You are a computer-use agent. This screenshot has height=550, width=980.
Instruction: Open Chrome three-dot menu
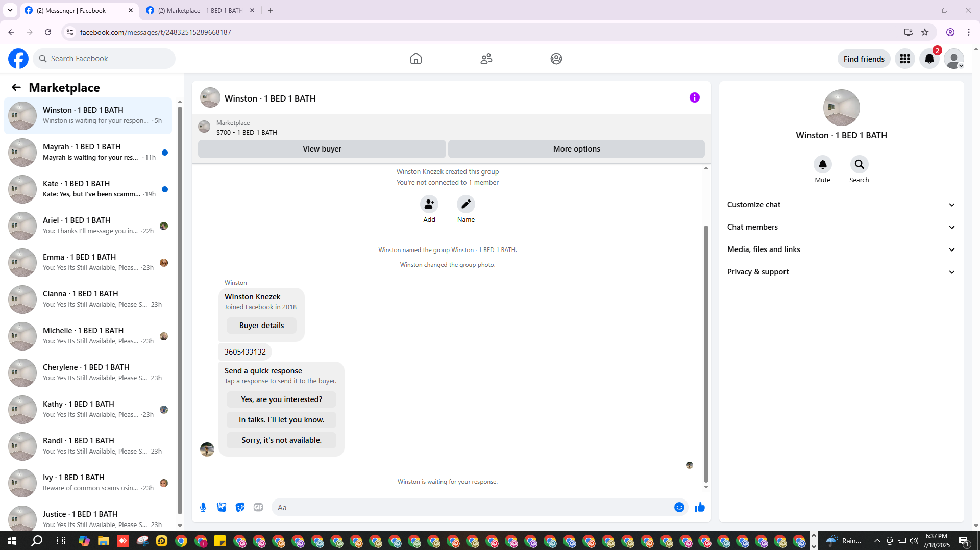tap(969, 32)
